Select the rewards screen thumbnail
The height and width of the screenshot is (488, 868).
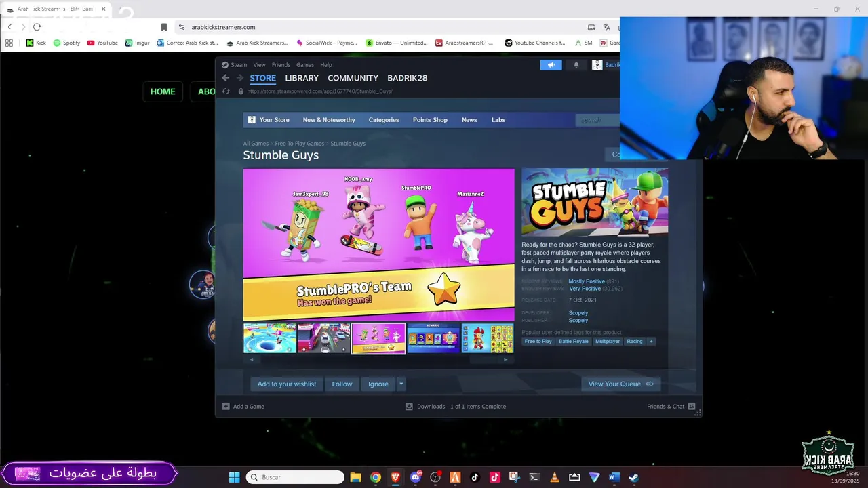click(x=433, y=338)
